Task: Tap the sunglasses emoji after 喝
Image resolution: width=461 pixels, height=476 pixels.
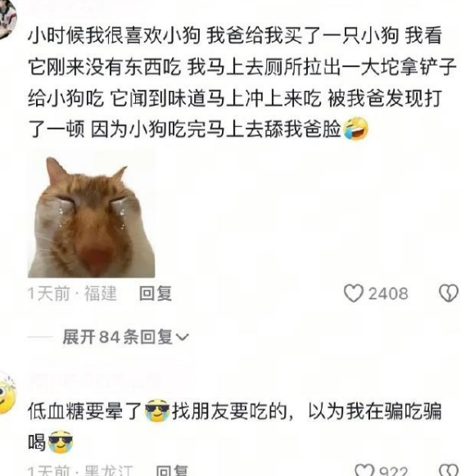Action: point(61,442)
